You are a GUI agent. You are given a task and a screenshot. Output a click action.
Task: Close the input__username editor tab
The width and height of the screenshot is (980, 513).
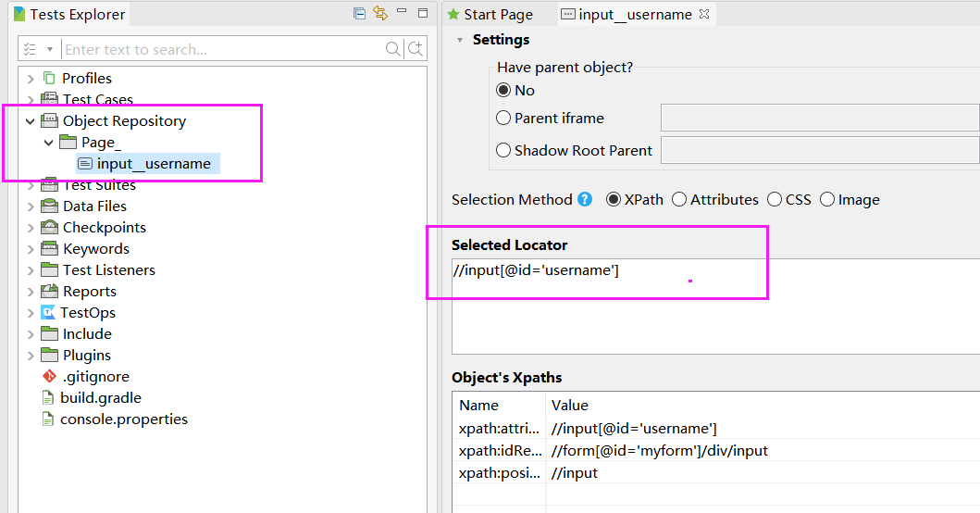[704, 14]
